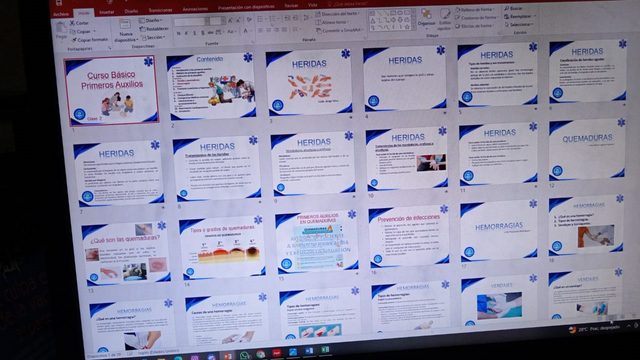Open the Seleccionar dropdown
This screenshot has width=640, height=360.
519,24
